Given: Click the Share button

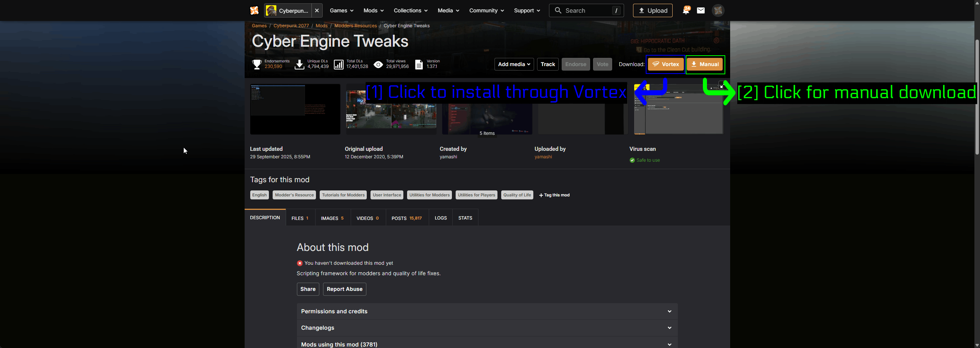Looking at the screenshot, I should (x=308, y=289).
